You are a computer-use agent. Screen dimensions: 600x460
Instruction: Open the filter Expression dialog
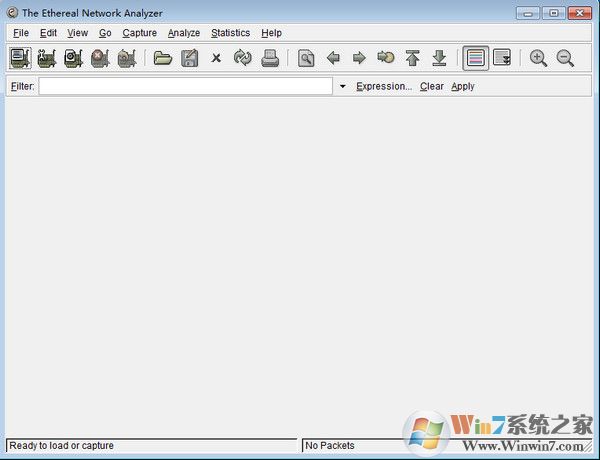coord(384,86)
